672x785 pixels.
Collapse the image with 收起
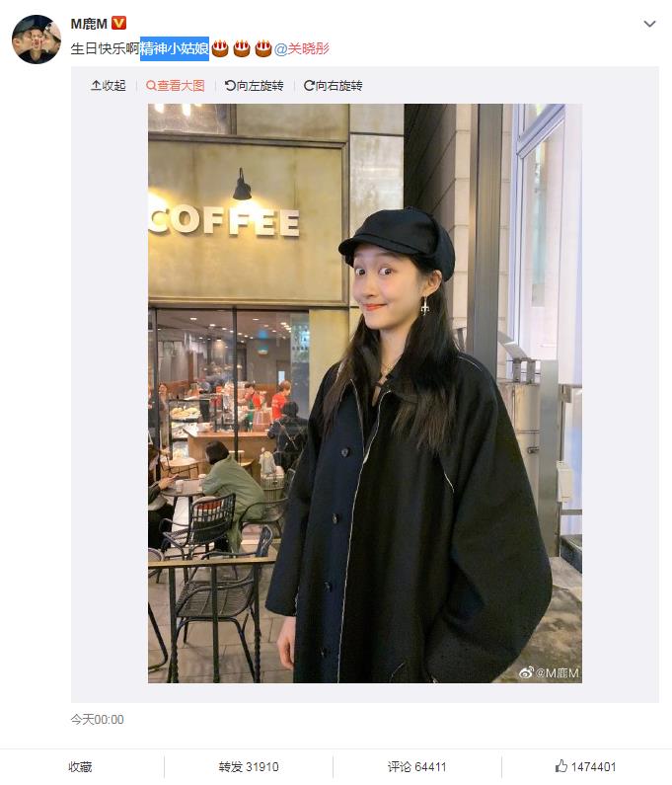(x=109, y=86)
